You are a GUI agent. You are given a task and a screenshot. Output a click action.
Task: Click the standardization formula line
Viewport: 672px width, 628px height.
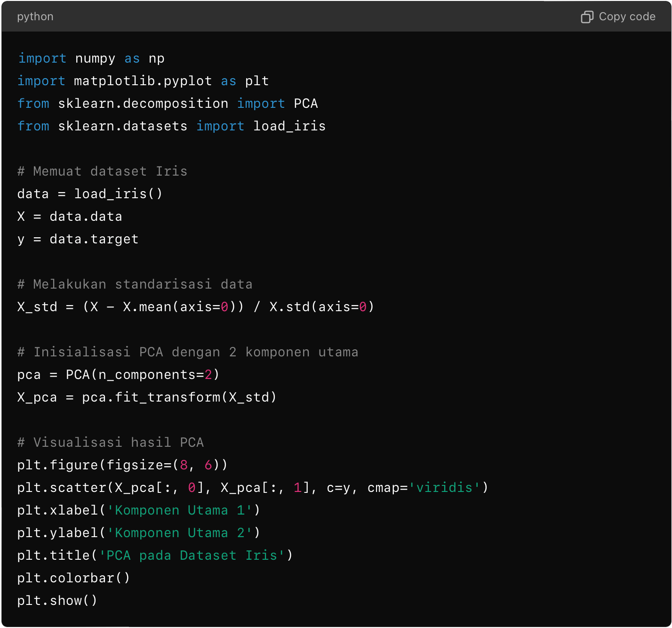[x=195, y=306]
